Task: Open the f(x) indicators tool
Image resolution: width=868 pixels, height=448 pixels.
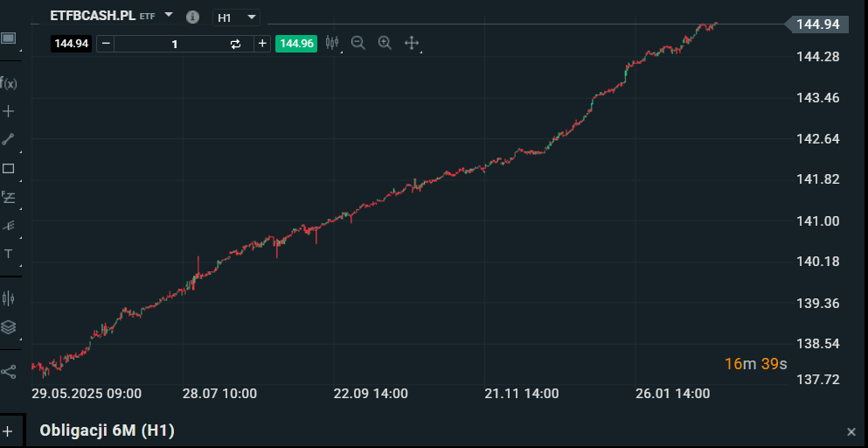Action: 8,84
